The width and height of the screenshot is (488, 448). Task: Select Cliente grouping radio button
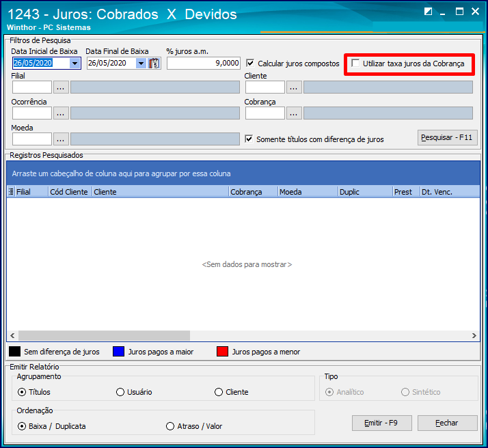coord(219,392)
